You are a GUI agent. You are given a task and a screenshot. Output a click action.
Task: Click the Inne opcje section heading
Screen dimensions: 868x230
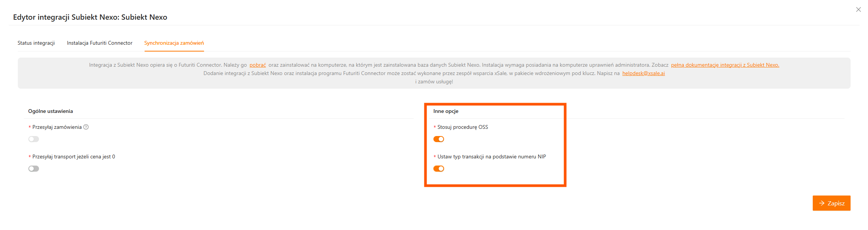click(446, 111)
